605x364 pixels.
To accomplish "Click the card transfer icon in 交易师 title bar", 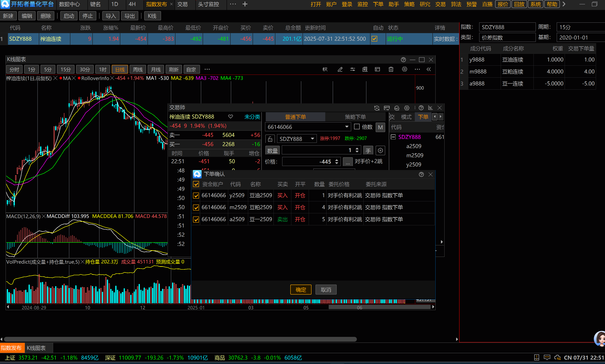I will 387,108.
